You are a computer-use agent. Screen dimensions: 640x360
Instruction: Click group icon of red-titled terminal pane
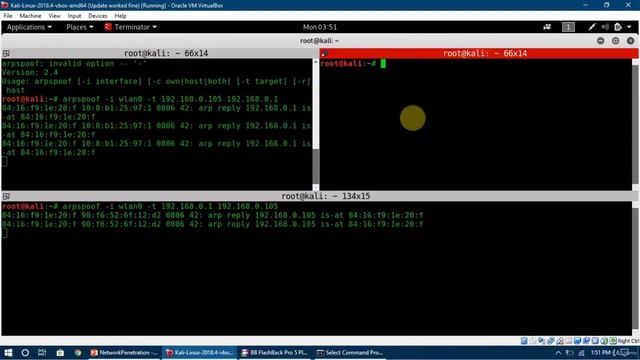(x=324, y=53)
